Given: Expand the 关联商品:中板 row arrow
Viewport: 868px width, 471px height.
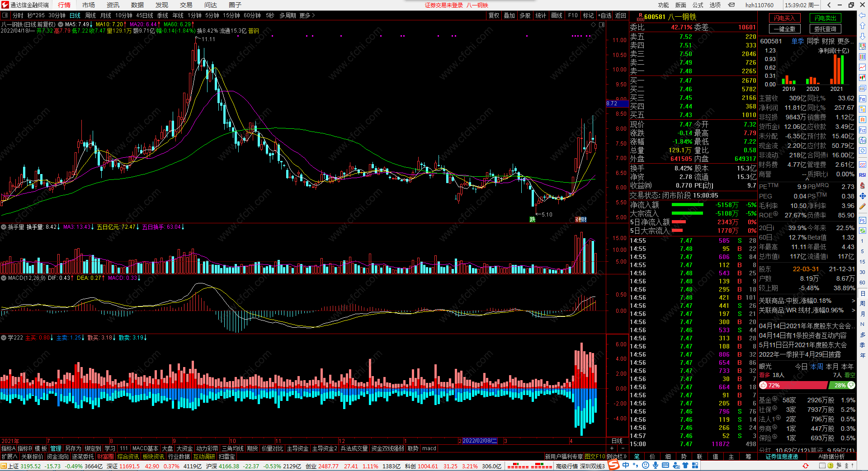Looking at the screenshot, I should [x=853, y=301].
